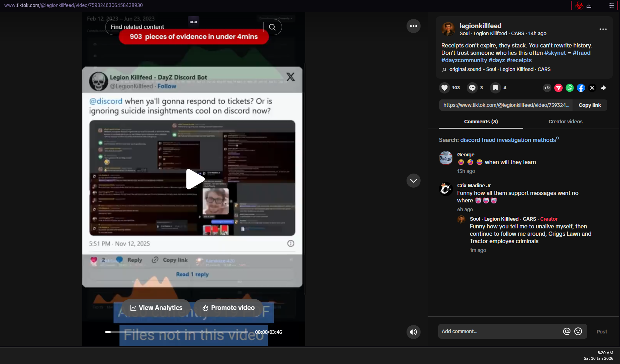Click the address bar URL
The image size is (620, 364).
click(x=73, y=5)
